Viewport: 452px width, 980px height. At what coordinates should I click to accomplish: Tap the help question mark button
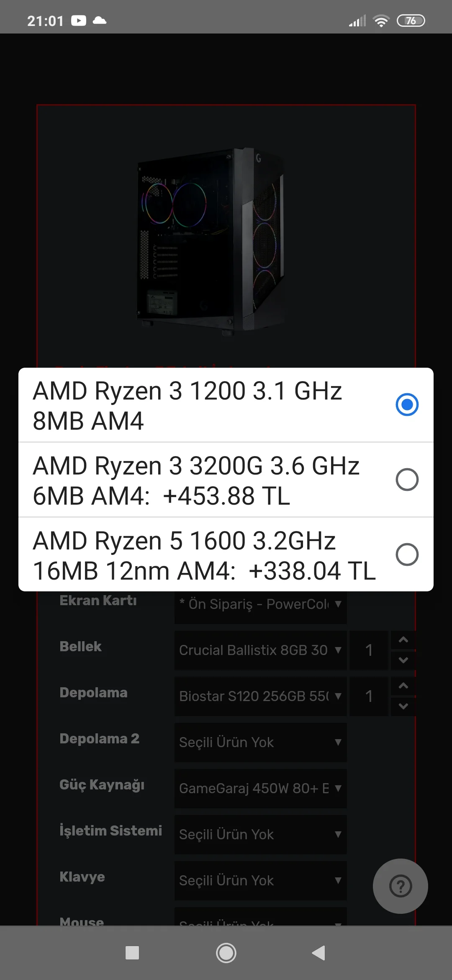point(400,886)
